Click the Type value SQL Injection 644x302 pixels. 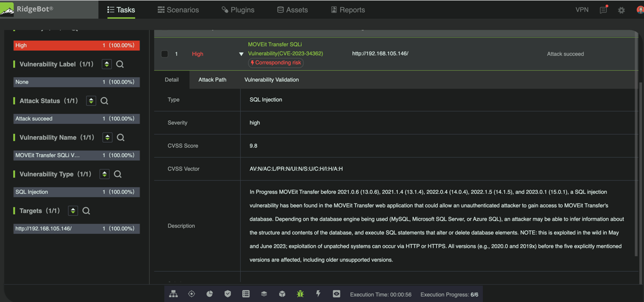pyautogui.click(x=266, y=100)
